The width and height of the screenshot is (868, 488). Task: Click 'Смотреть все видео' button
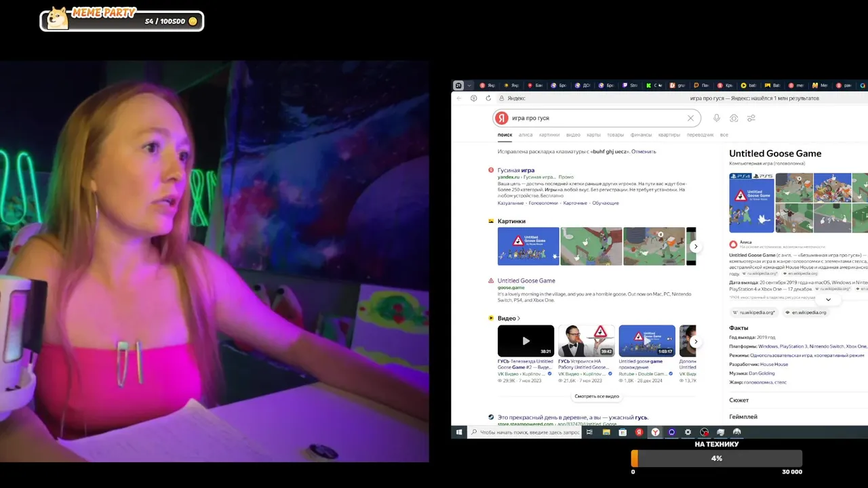[x=597, y=396]
